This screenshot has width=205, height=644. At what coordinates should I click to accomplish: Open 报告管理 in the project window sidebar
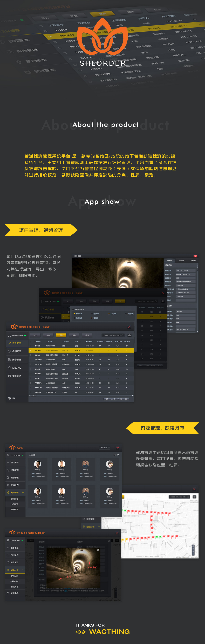coord(16,360)
